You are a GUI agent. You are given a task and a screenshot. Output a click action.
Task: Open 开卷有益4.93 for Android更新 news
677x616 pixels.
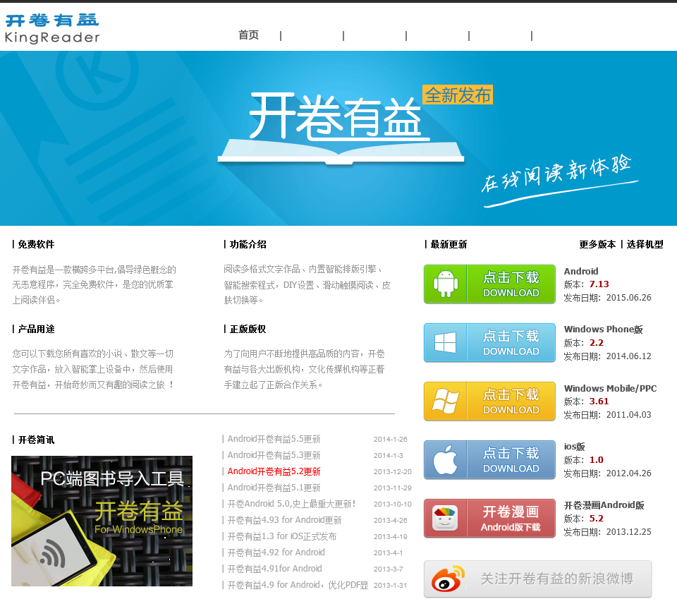click(284, 520)
